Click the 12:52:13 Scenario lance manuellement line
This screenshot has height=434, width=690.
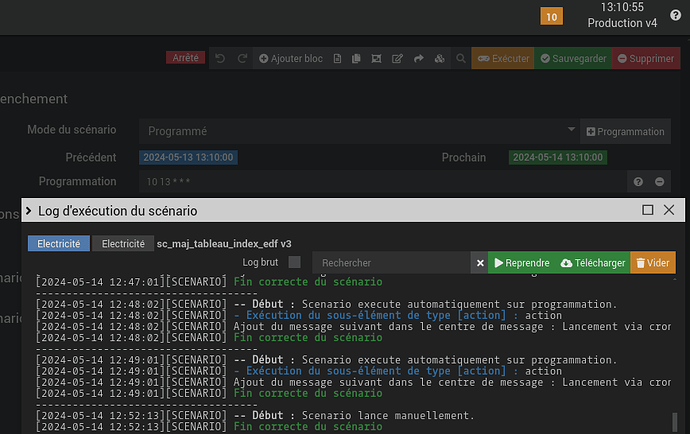click(255, 415)
